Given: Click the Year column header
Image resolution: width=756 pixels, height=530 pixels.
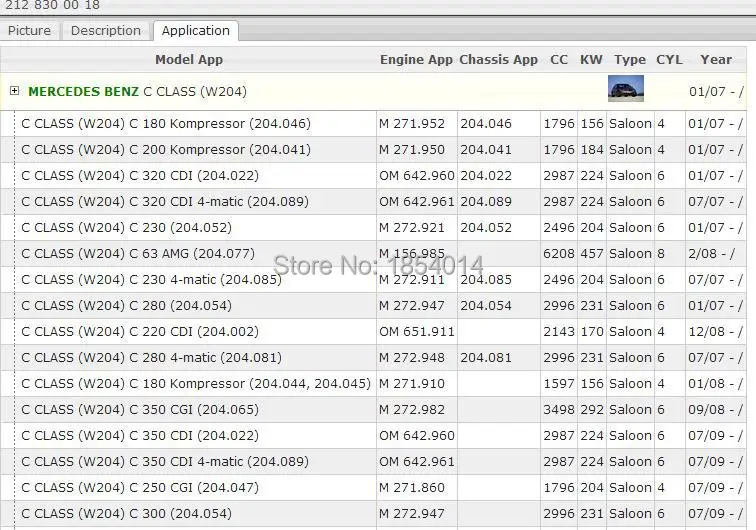Looking at the screenshot, I should tap(716, 60).
